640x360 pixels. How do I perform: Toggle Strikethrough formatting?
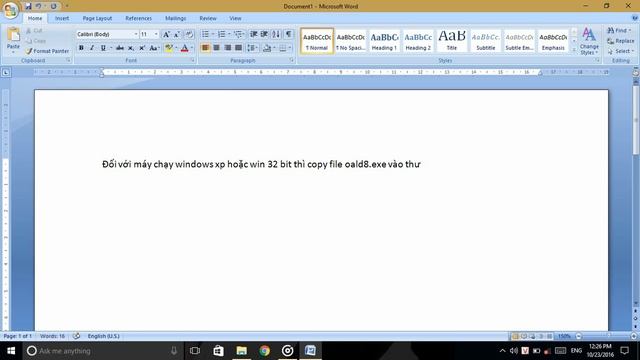(120, 48)
